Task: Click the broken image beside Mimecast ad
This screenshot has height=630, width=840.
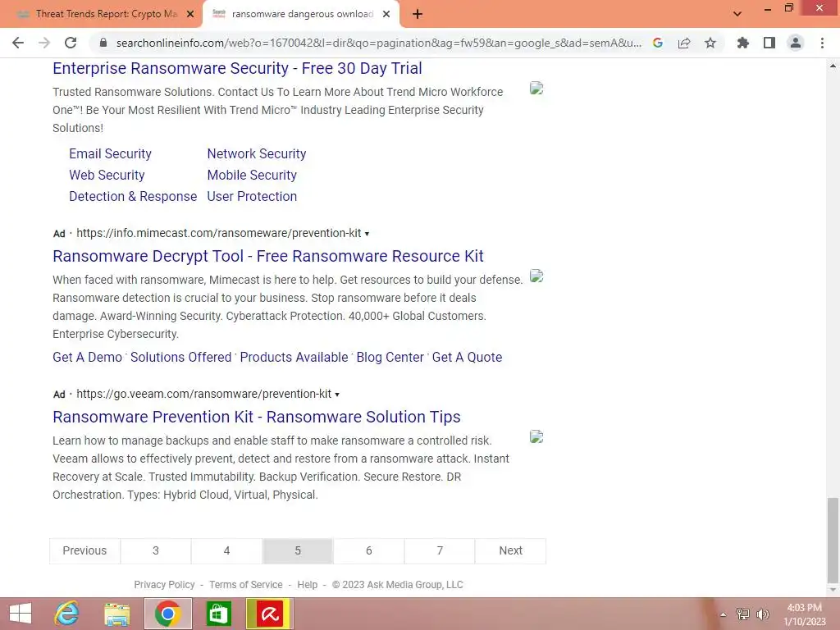Action: (536, 276)
